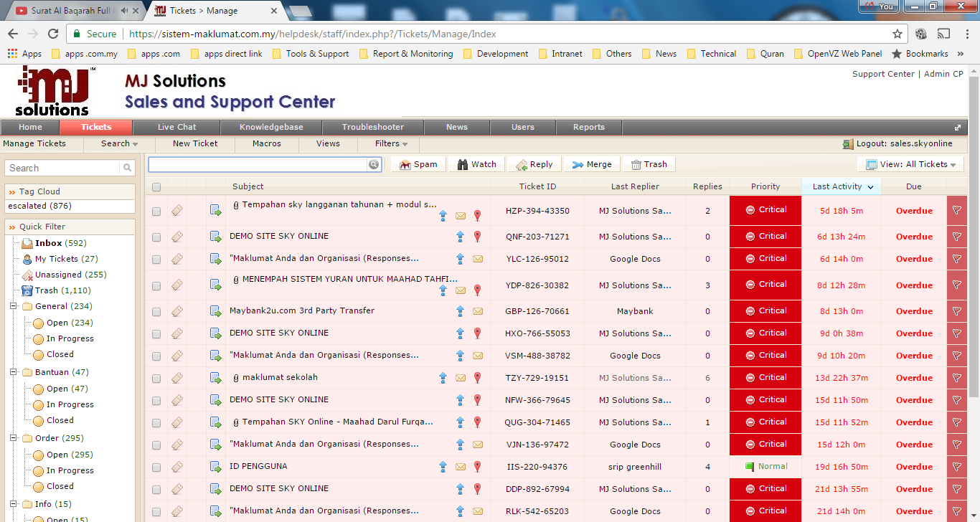Click the sidebar Search input box
This screenshot has height=522, width=980.
(x=63, y=168)
